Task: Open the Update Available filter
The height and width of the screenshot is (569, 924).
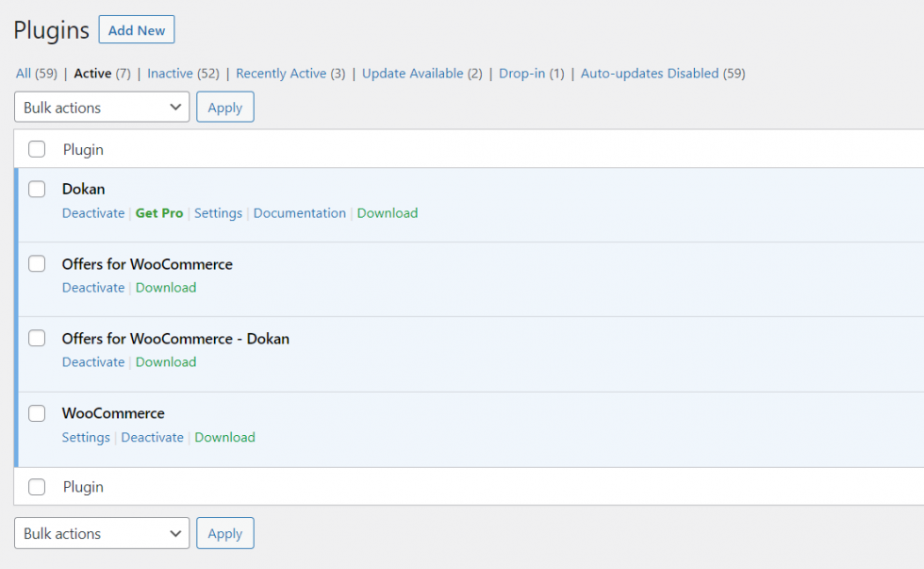Action: click(412, 74)
